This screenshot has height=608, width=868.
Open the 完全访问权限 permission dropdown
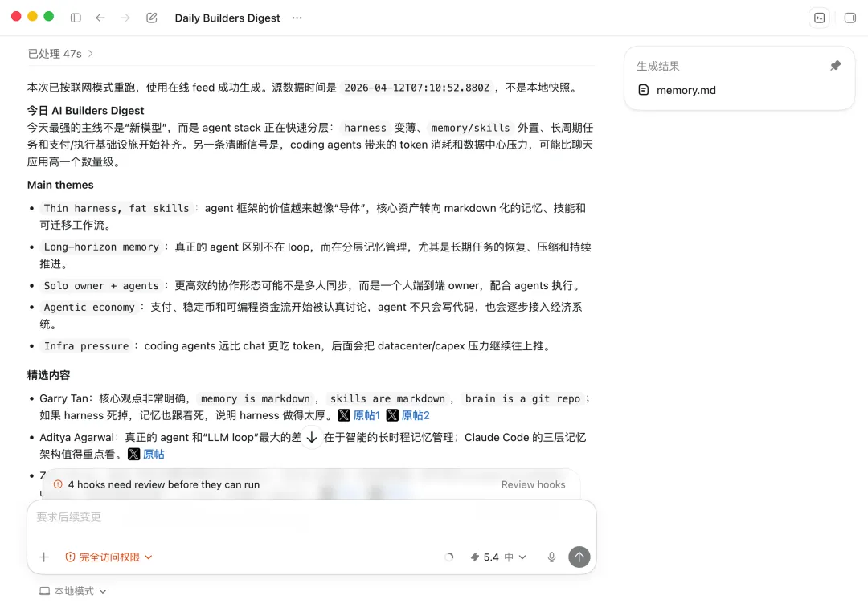[x=108, y=557]
